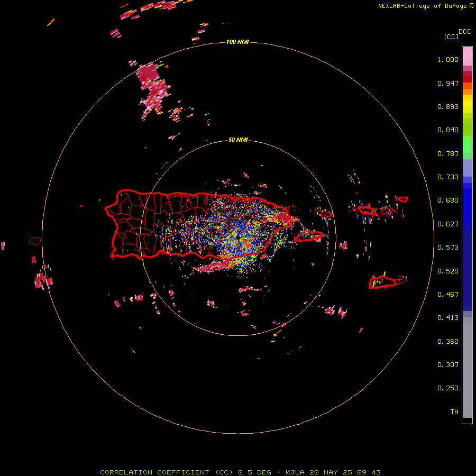Click the 0.253 color scale value
The height and width of the screenshot is (476, 476).
click(x=448, y=388)
